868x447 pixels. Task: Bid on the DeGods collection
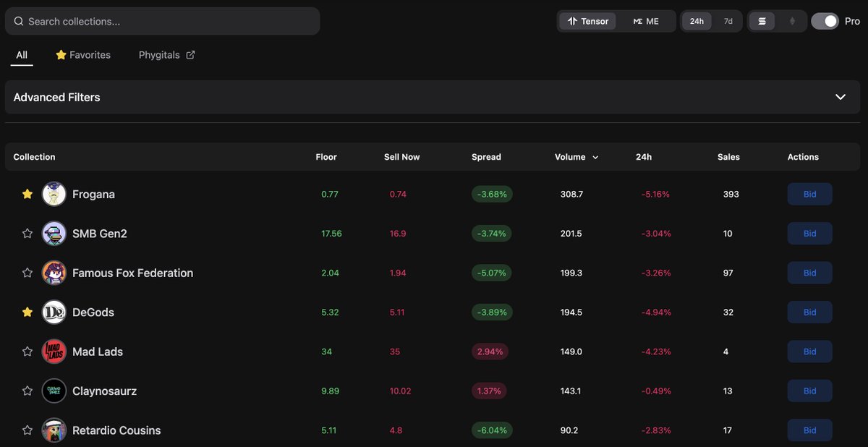point(810,312)
